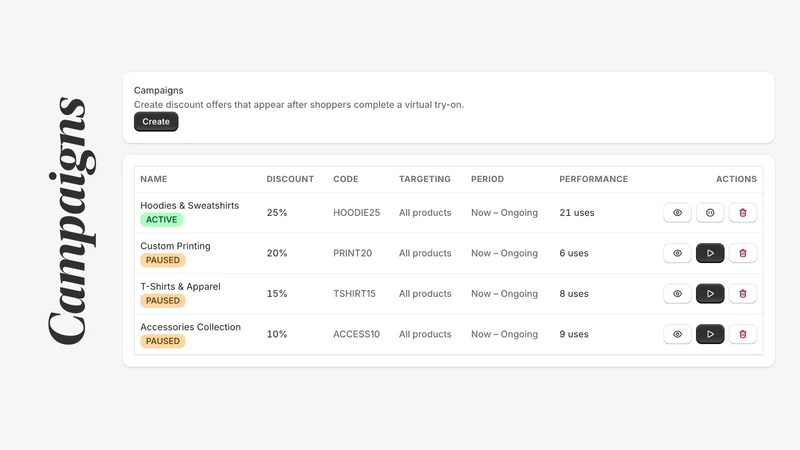Click Now – Ongoing in the ACCESS10 row

[504, 334]
